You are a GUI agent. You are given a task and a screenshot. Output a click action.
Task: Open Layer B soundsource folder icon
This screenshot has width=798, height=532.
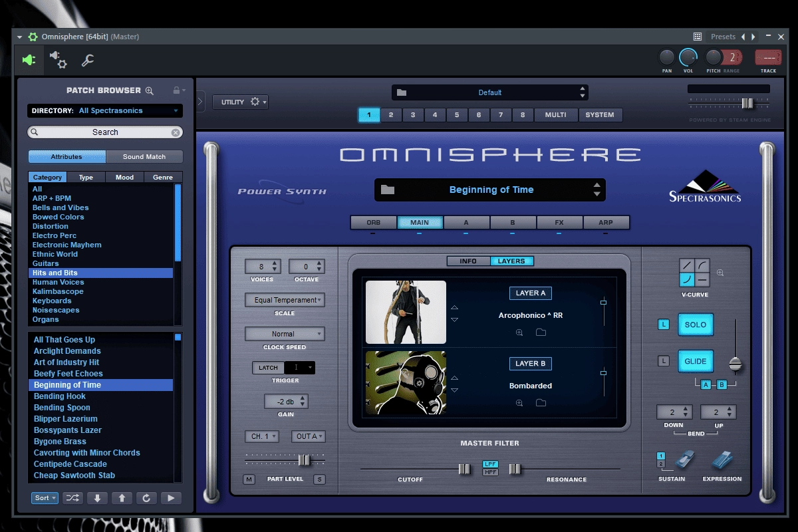[541, 402]
